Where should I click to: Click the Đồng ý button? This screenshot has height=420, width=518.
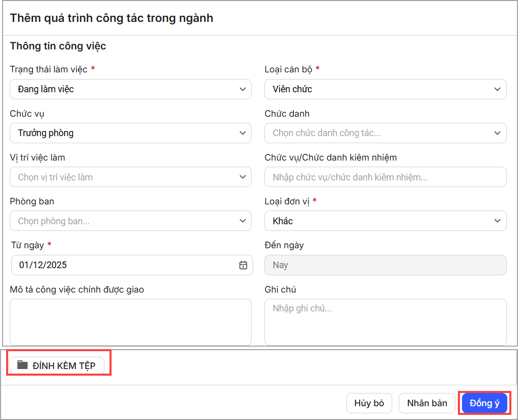[484, 403]
